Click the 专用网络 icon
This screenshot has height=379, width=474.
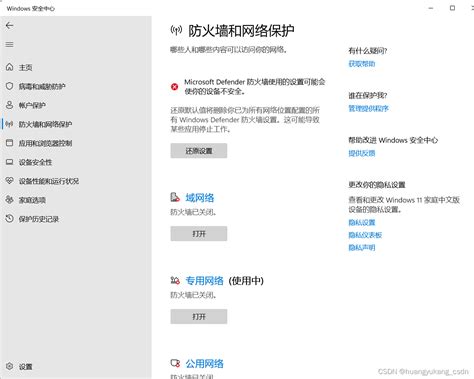(175, 280)
